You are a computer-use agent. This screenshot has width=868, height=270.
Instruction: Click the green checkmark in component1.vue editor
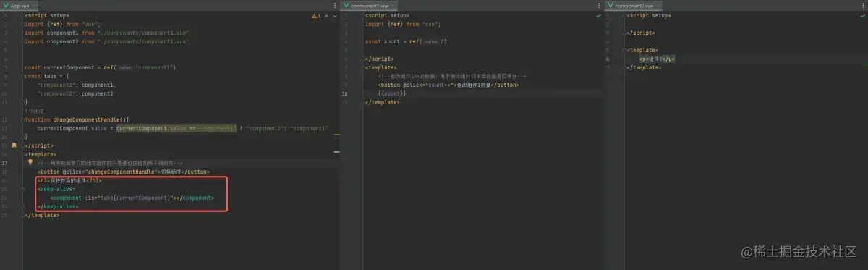tap(599, 15)
